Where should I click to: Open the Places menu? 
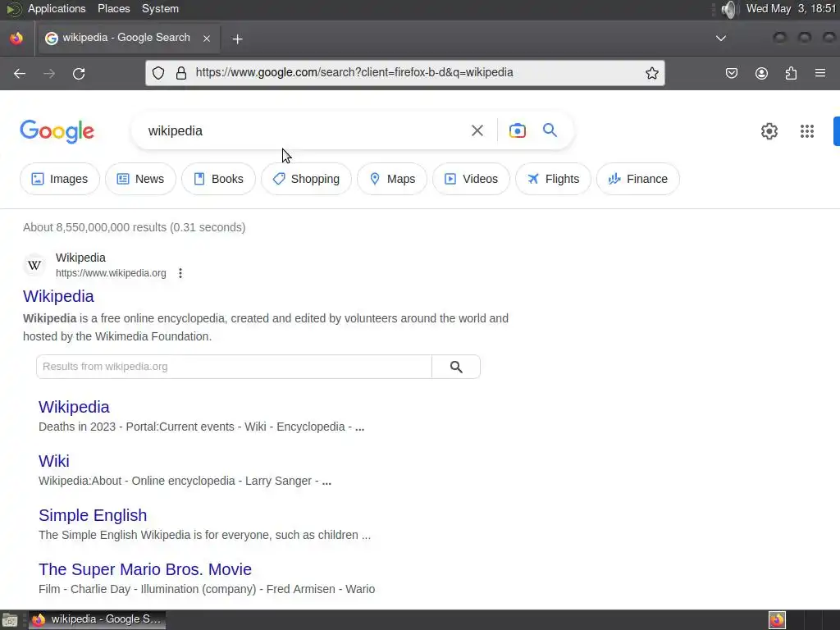113,9
